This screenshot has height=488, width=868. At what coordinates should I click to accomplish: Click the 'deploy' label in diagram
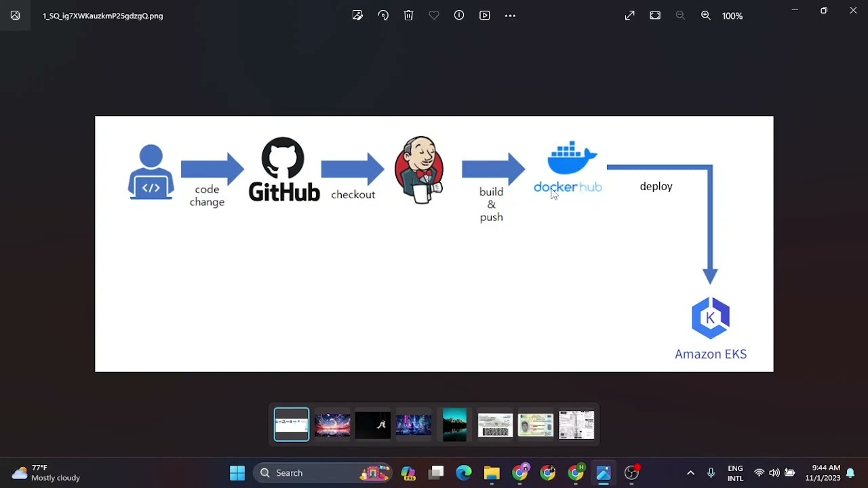[656, 186]
